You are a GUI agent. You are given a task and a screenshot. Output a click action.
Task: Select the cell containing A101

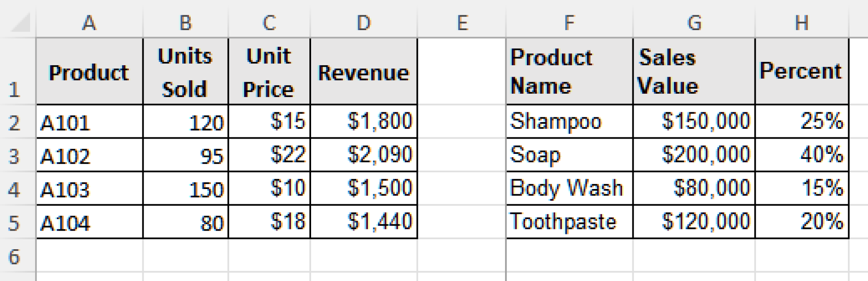click(x=88, y=122)
